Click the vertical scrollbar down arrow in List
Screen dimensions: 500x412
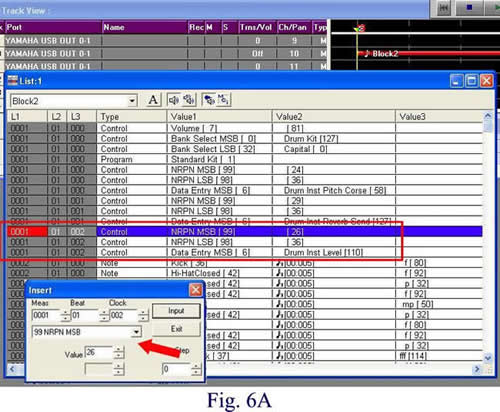(x=488, y=358)
